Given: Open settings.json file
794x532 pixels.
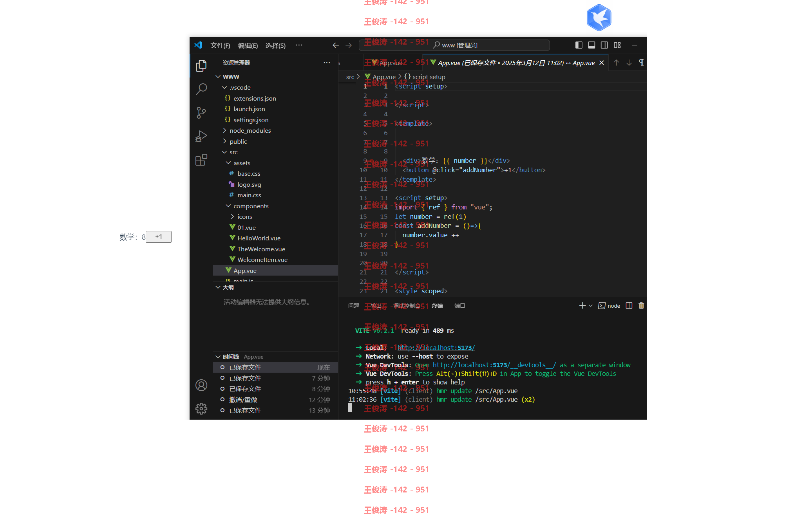Looking at the screenshot, I should pyautogui.click(x=275, y=120).
